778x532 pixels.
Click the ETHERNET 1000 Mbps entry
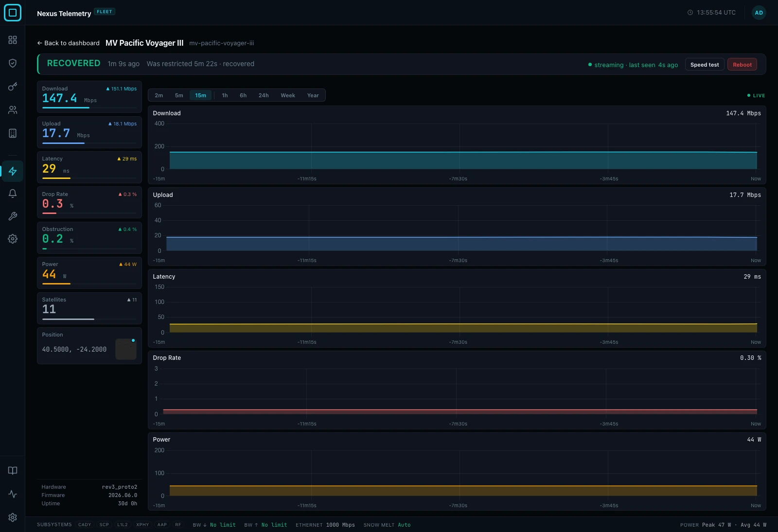coord(325,525)
